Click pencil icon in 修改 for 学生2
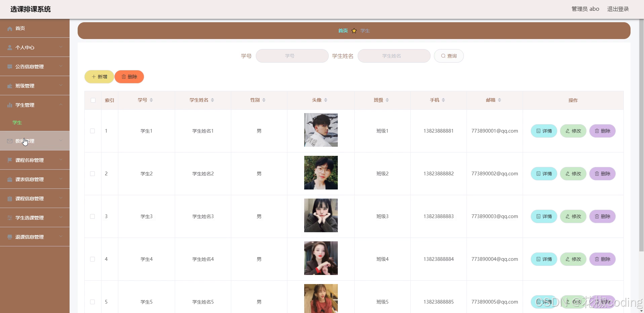The width and height of the screenshot is (644, 313). coord(568,174)
